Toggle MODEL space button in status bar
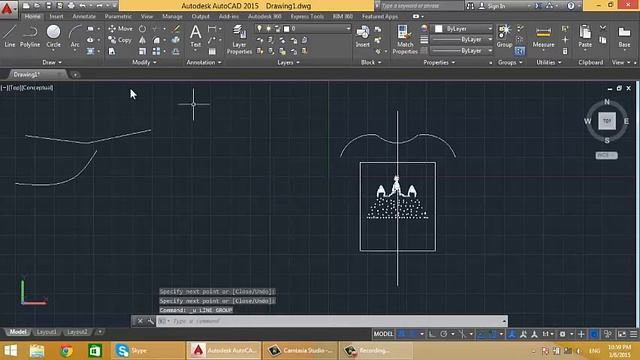The image size is (640, 360). 383,334
